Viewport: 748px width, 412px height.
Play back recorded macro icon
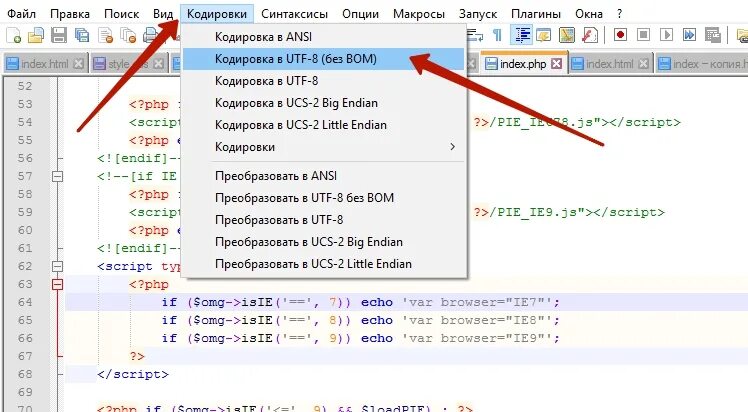point(666,35)
